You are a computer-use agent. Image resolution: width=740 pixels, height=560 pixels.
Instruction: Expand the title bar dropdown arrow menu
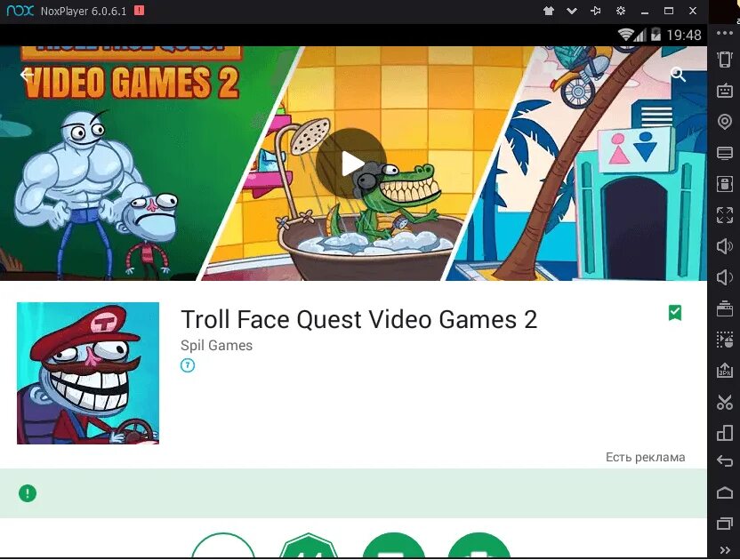[572, 11]
